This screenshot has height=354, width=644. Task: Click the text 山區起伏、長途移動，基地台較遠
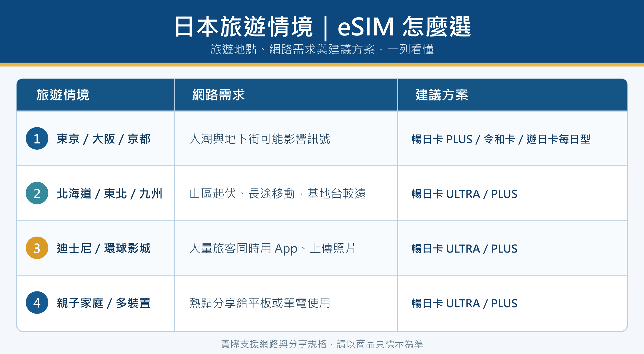(277, 194)
